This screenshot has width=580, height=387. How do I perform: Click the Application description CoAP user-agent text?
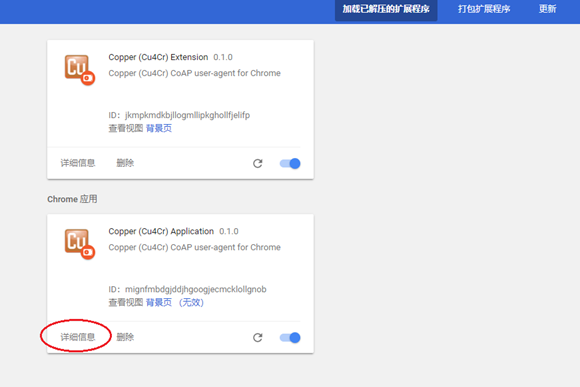click(195, 247)
